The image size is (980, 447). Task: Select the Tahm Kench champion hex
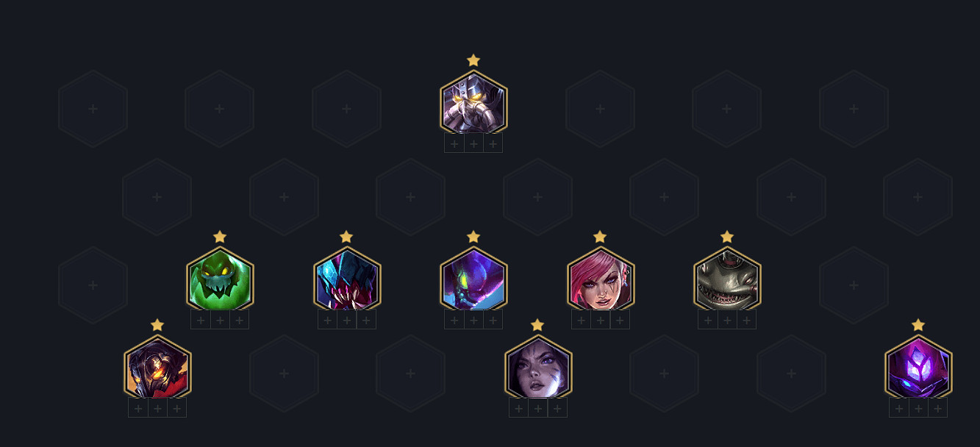727,279
